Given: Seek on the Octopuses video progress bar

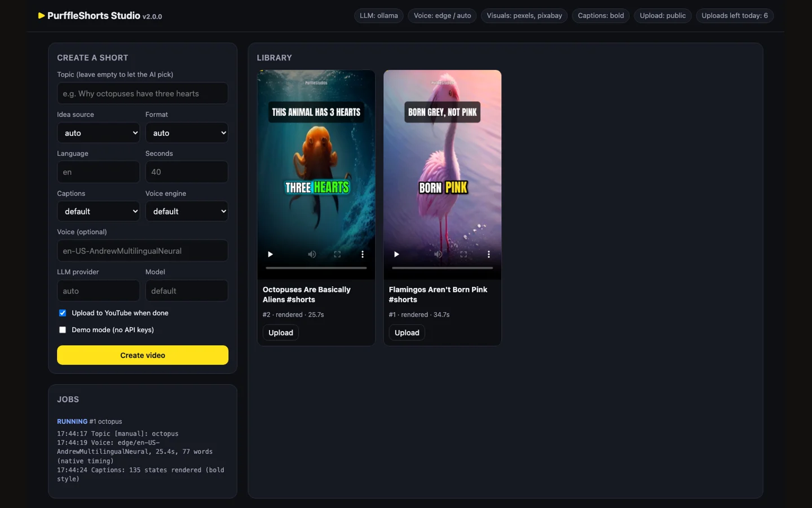Looking at the screenshot, I should coord(316,268).
